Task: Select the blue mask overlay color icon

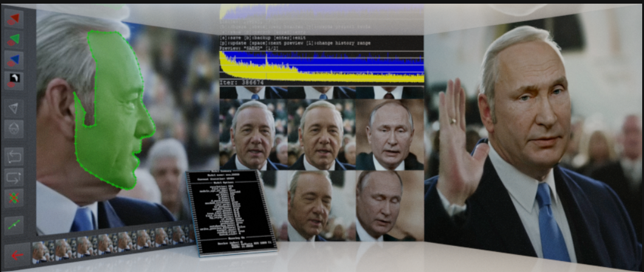Action: [x=14, y=60]
